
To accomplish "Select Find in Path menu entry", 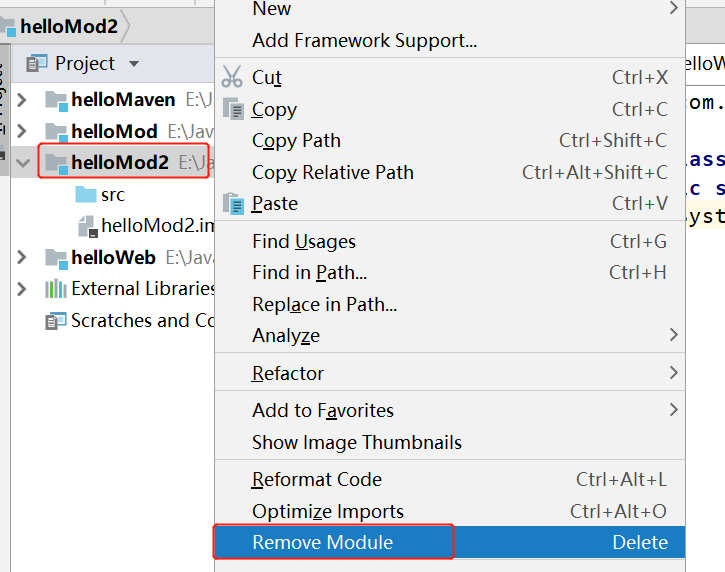I will (309, 273).
